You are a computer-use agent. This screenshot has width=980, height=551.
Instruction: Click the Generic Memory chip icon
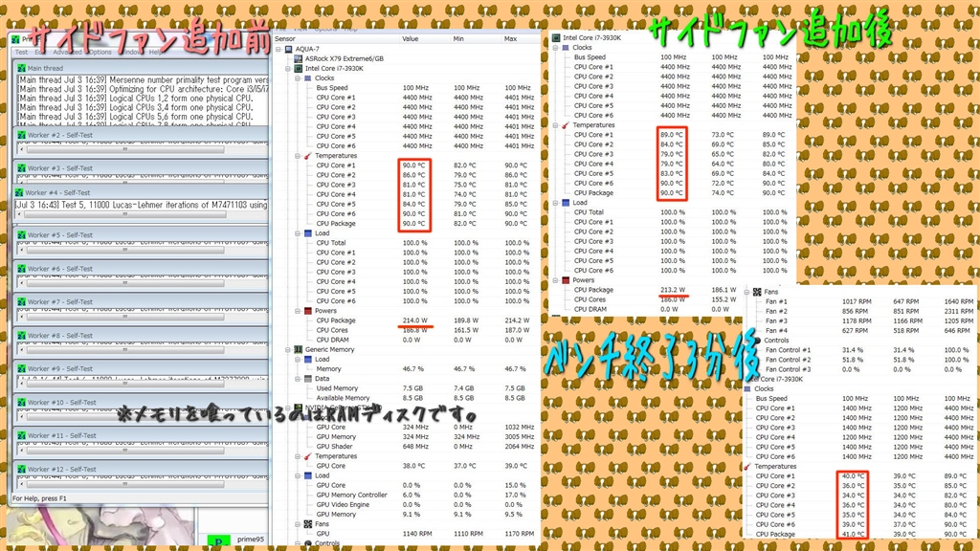pyautogui.click(x=299, y=350)
